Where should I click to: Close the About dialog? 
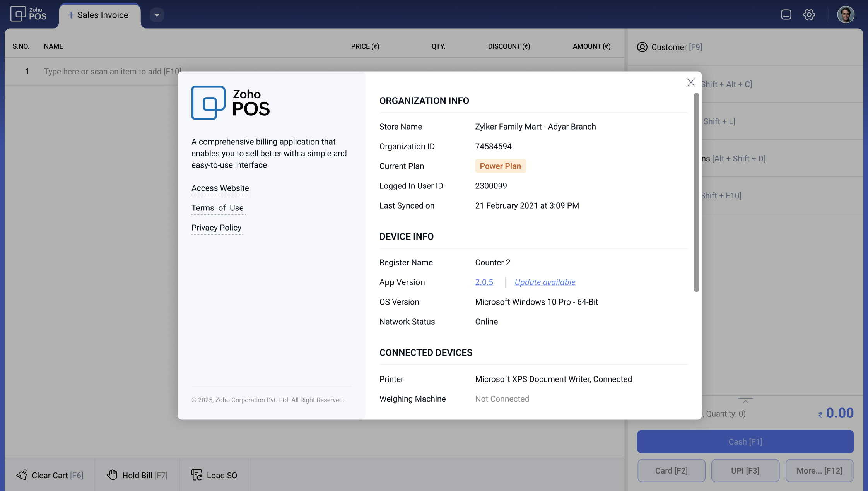click(690, 82)
